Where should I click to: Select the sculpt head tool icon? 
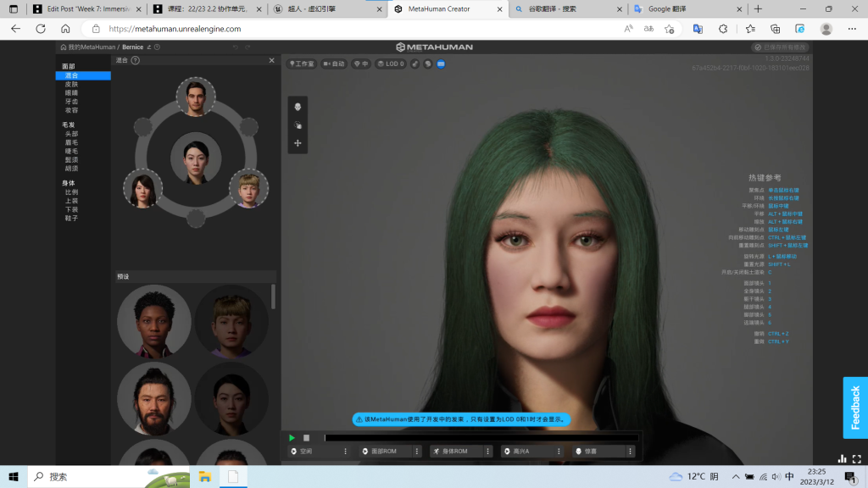[x=298, y=108]
